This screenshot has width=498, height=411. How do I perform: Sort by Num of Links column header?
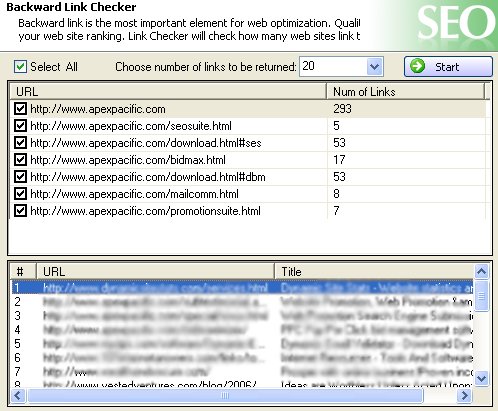click(405, 91)
